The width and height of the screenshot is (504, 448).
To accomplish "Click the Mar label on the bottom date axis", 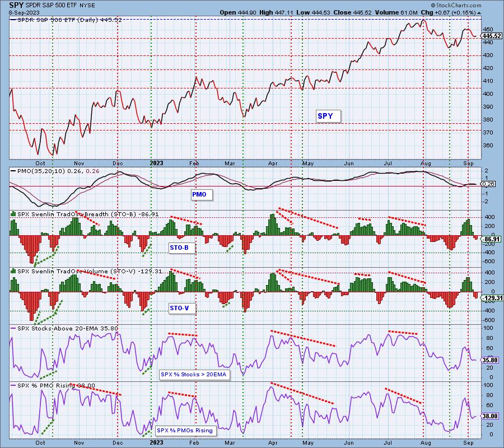I will pos(230,443).
